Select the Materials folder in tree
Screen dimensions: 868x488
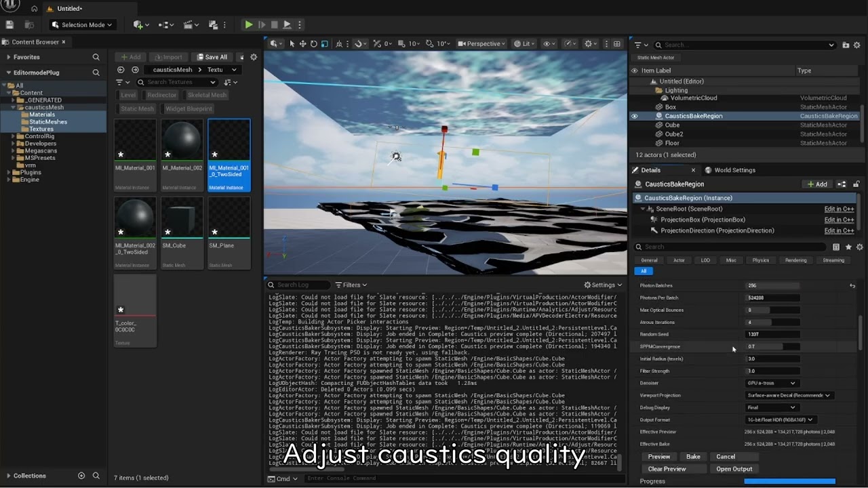coord(41,115)
